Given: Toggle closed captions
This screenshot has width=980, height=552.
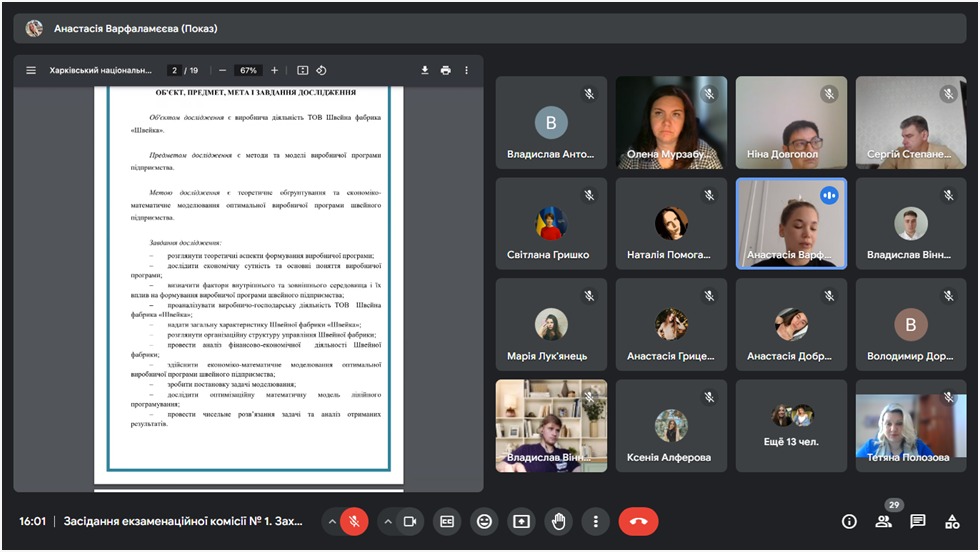Looking at the screenshot, I should (x=448, y=521).
